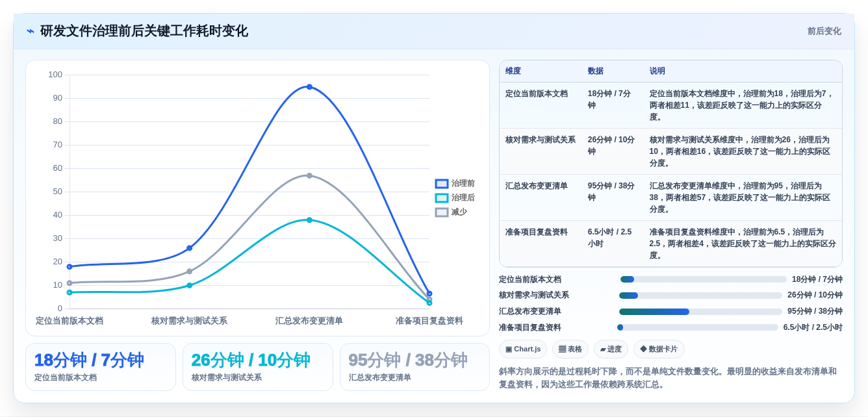Click the 定位当前版本文档 table row name
Screen dimensions: 868x417
[x=537, y=94]
